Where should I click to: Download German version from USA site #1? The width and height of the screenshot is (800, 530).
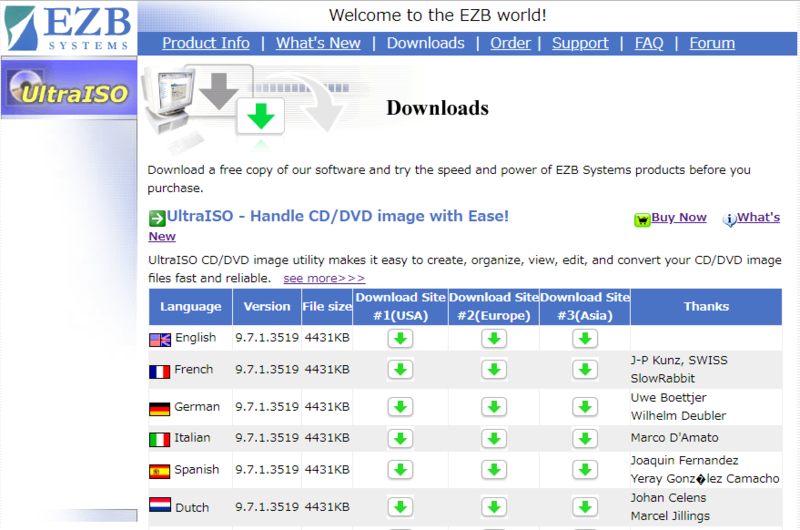[x=400, y=407]
